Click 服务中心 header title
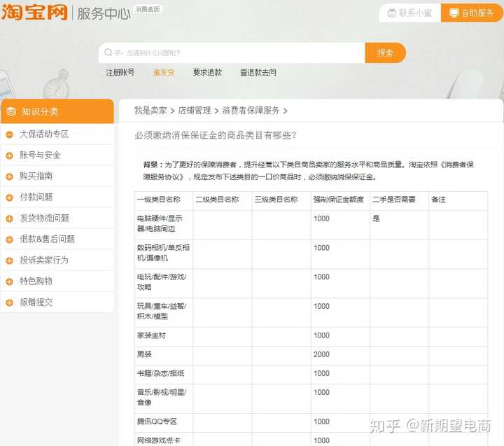 tap(104, 13)
